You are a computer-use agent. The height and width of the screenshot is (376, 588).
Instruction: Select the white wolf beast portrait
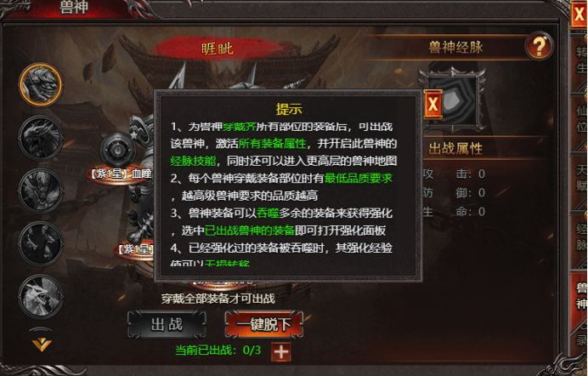pyautogui.click(x=41, y=297)
